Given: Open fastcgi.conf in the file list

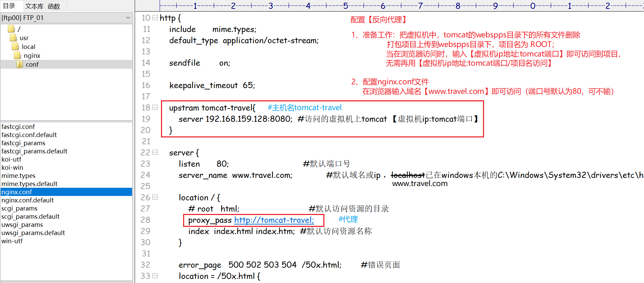Looking at the screenshot, I should (18, 127).
